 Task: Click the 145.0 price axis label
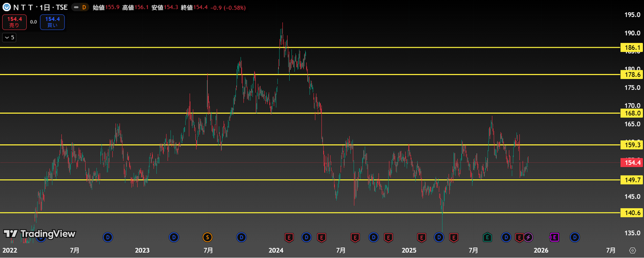coord(632,197)
